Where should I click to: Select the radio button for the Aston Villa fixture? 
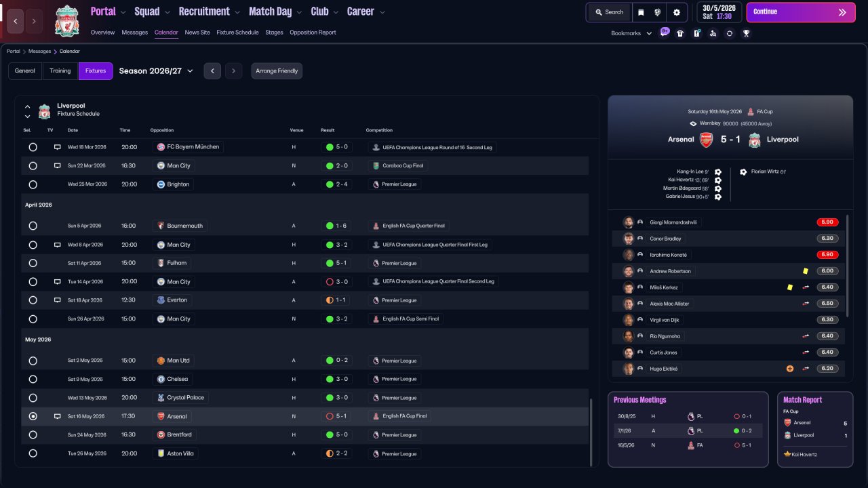coord(33,453)
